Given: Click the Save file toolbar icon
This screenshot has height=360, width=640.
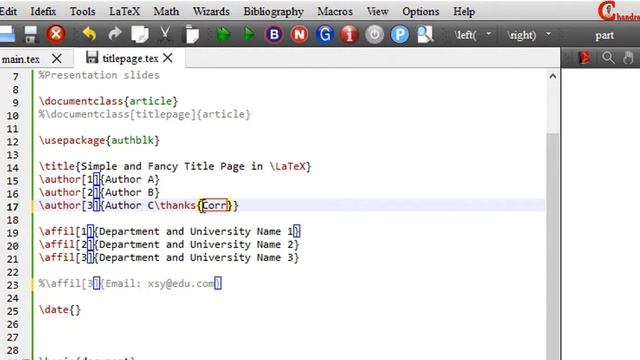Looking at the screenshot, I should coord(31,34).
